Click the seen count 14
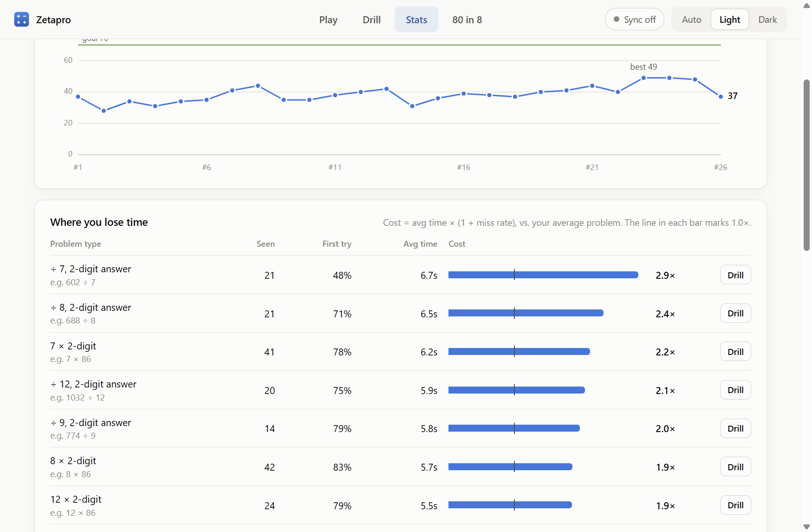Screen dimensions: 812x532 [270, 429]
